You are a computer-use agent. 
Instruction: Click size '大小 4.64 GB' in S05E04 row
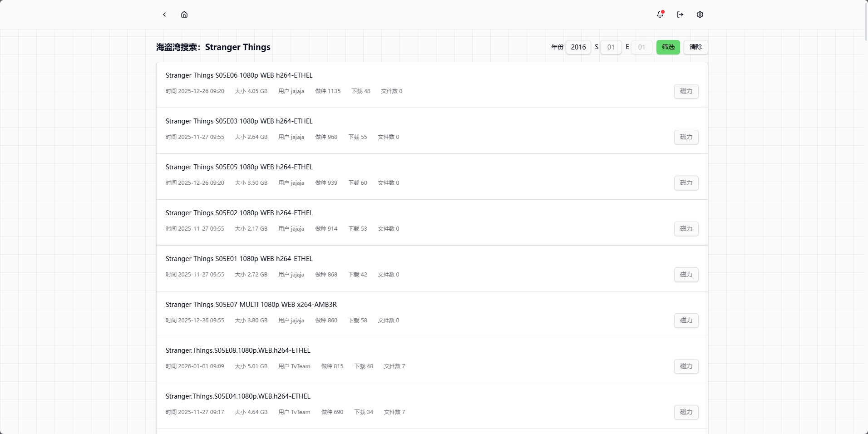point(251,412)
